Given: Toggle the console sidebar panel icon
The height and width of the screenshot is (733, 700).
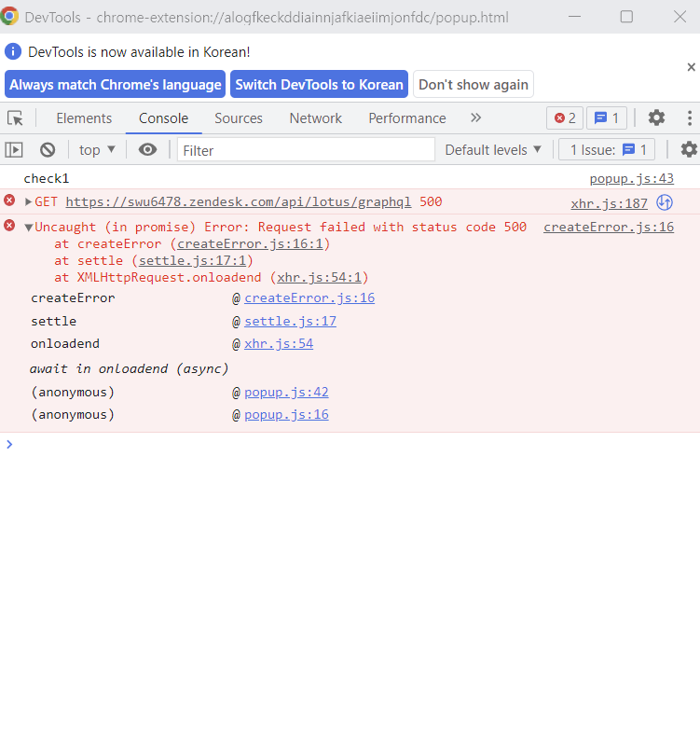Looking at the screenshot, I should (x=14, y=150).
